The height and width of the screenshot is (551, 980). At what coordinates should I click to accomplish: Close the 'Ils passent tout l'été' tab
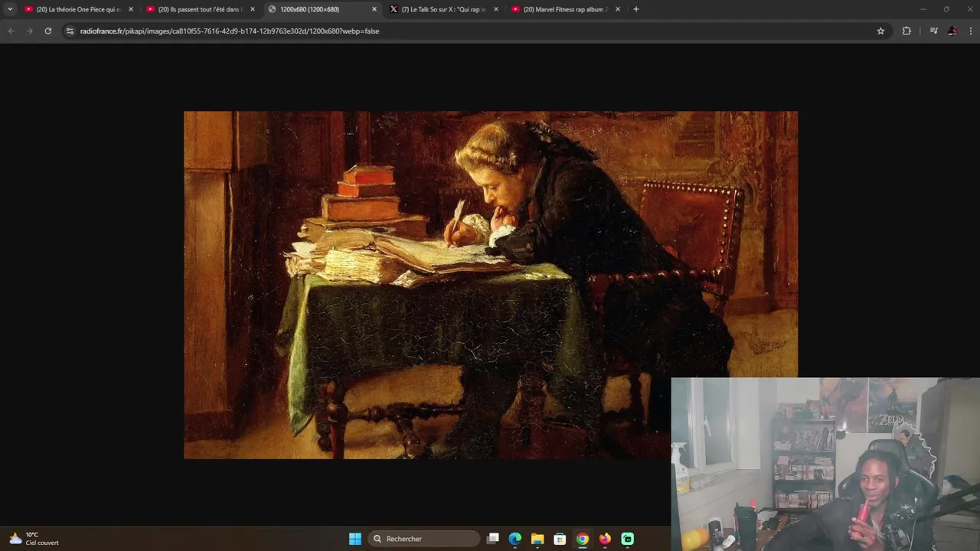click(253, 9)
